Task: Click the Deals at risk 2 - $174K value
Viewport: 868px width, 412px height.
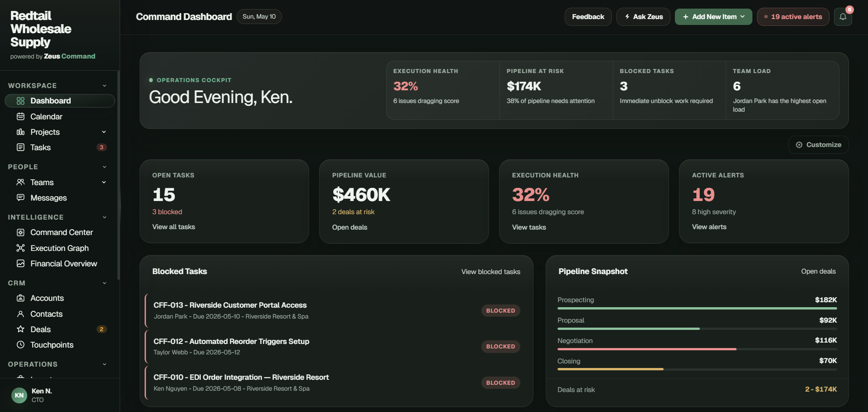Action: pos(821,389)
